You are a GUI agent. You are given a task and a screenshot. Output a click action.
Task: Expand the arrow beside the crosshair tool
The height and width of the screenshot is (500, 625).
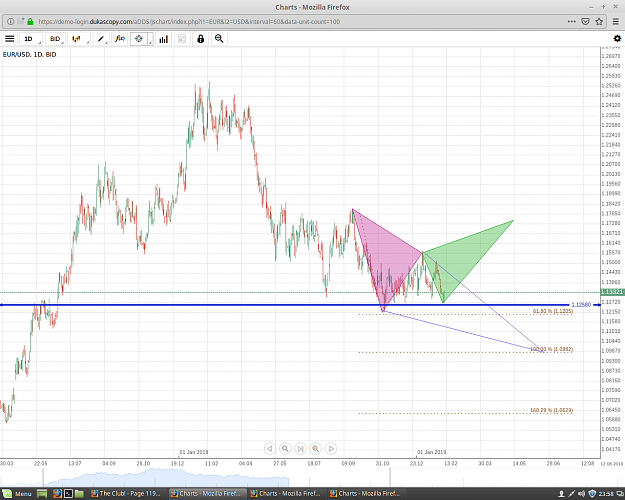pyautogui.click(x=150, y=39)
